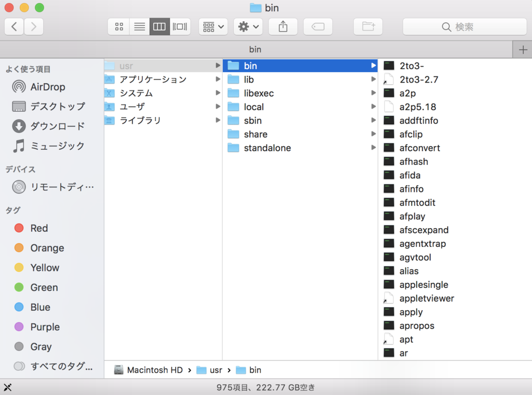Select the Gray tag

[x=33, y=347]
